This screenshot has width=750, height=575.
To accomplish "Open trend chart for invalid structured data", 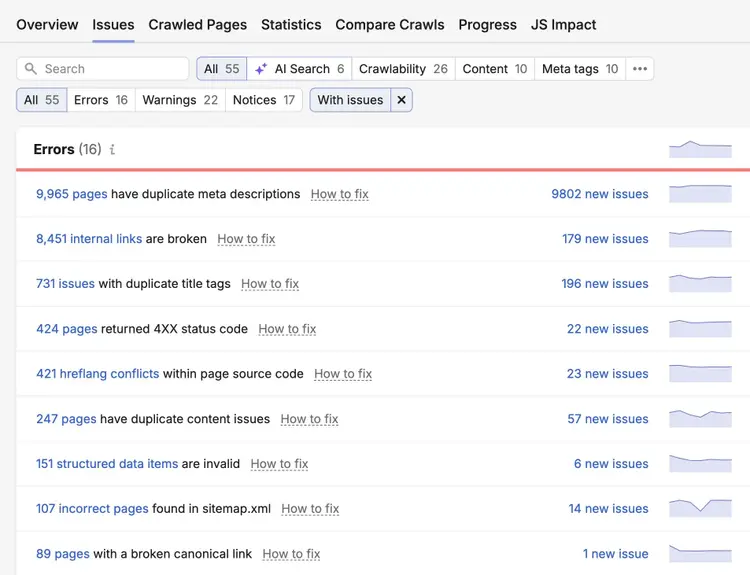I will click(x=700, y=463).
